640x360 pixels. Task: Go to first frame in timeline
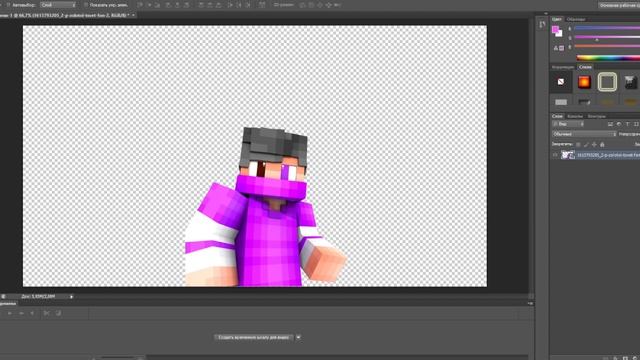click(x=9, y=313)
